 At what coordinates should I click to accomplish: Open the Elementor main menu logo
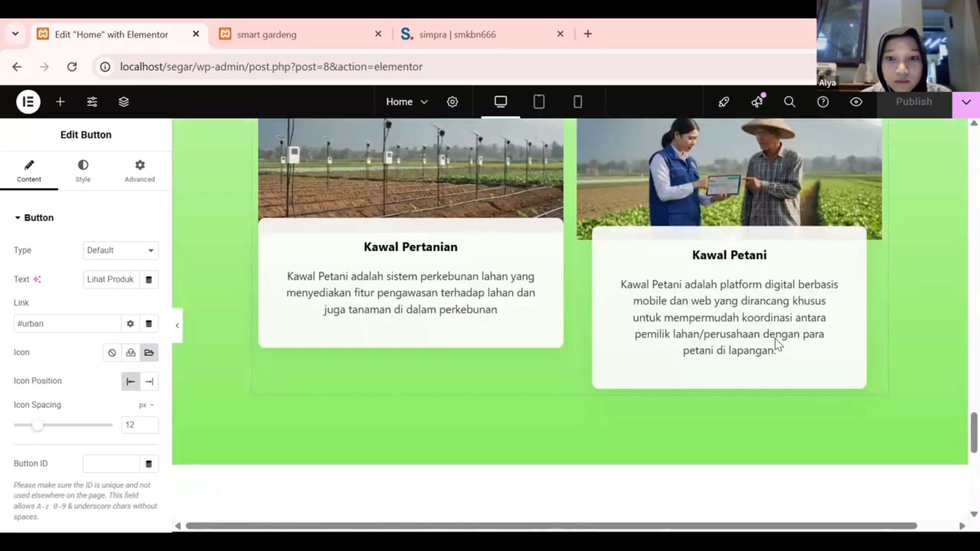[28, 102]
